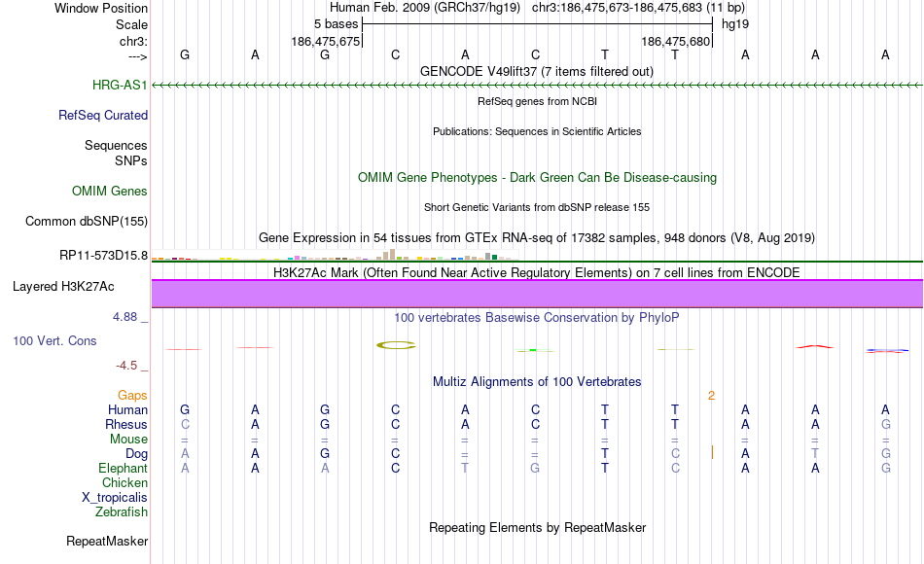Click the Layered H3K27Ac track label

click(x=63, y=287)
